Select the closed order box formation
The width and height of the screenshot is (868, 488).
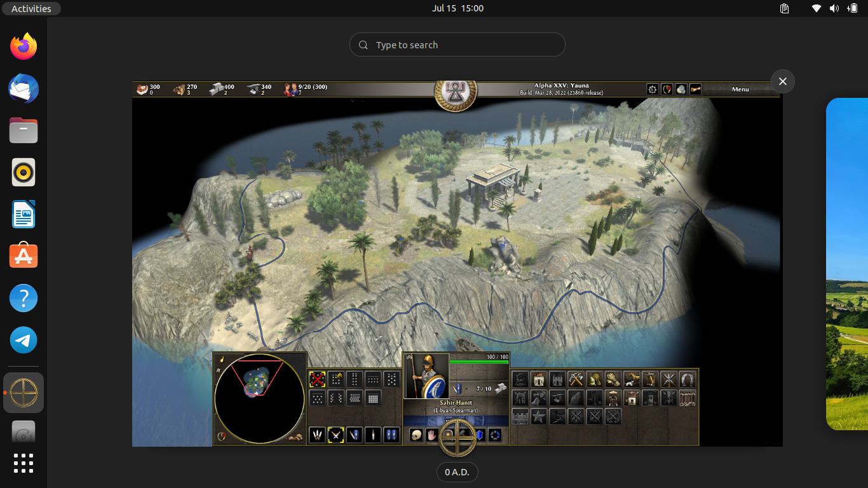[336, 379]
